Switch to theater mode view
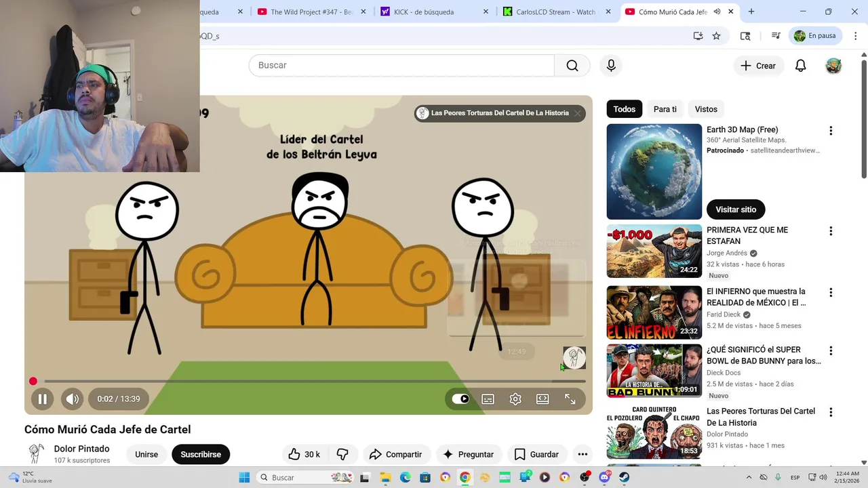 [x=542, y=399]
